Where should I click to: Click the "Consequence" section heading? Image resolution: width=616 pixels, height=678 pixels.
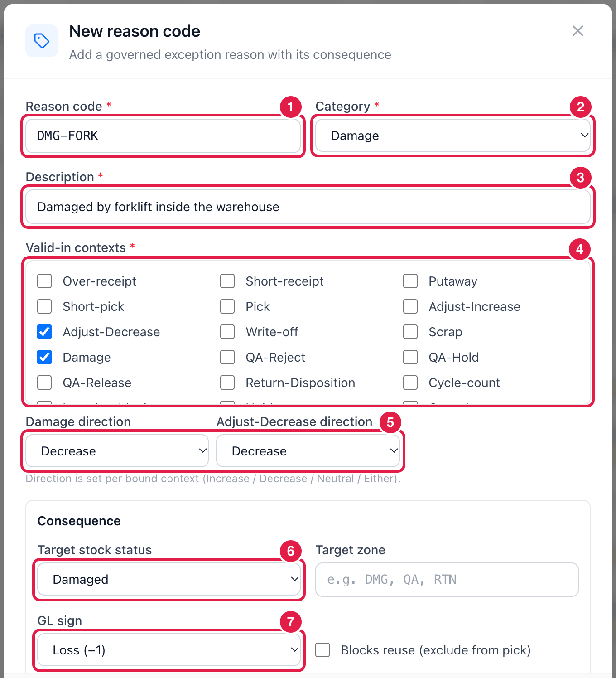79,521
